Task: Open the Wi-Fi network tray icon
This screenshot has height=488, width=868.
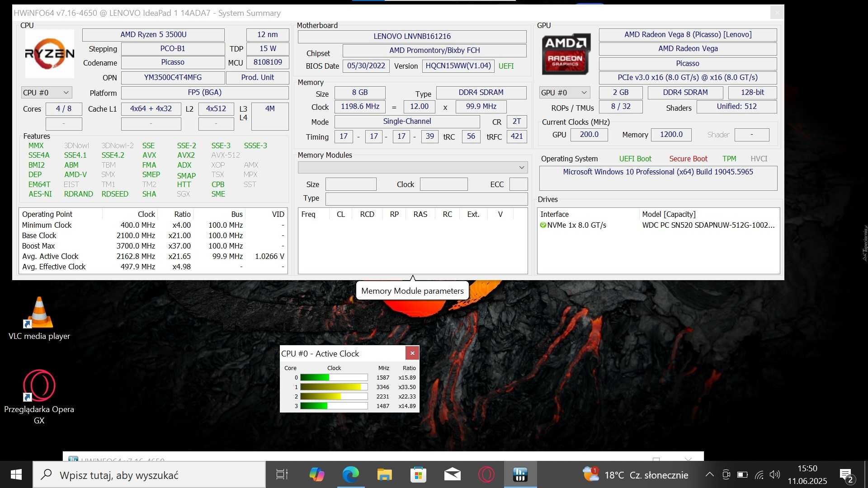Action: pos(759,475)
